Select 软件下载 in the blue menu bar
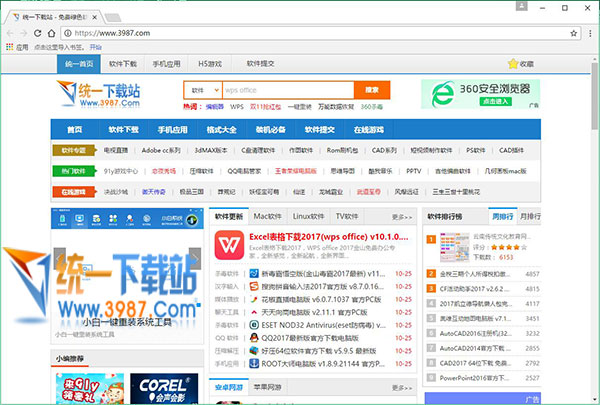The height and width of the screenshot is (405, 600). click(x=123, y=130)
